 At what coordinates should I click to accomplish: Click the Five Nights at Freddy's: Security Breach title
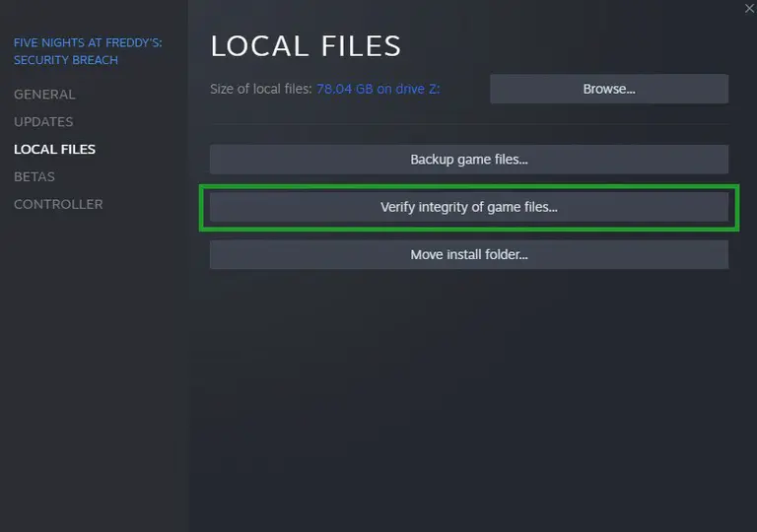[x=88, y=51]
